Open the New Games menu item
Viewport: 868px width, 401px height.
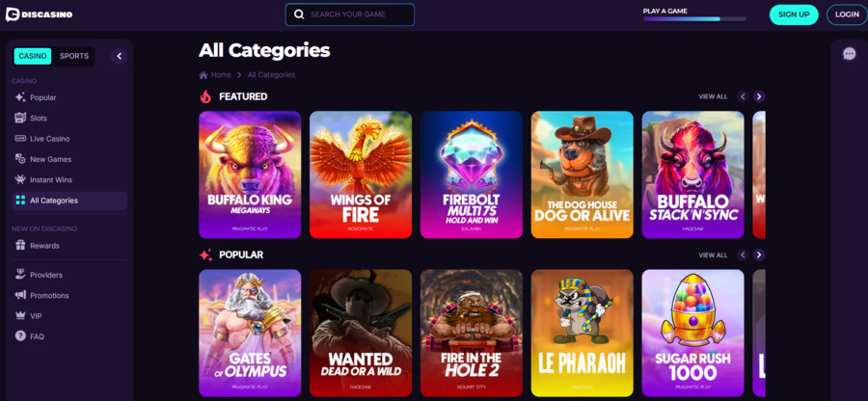tap(50, 159)
